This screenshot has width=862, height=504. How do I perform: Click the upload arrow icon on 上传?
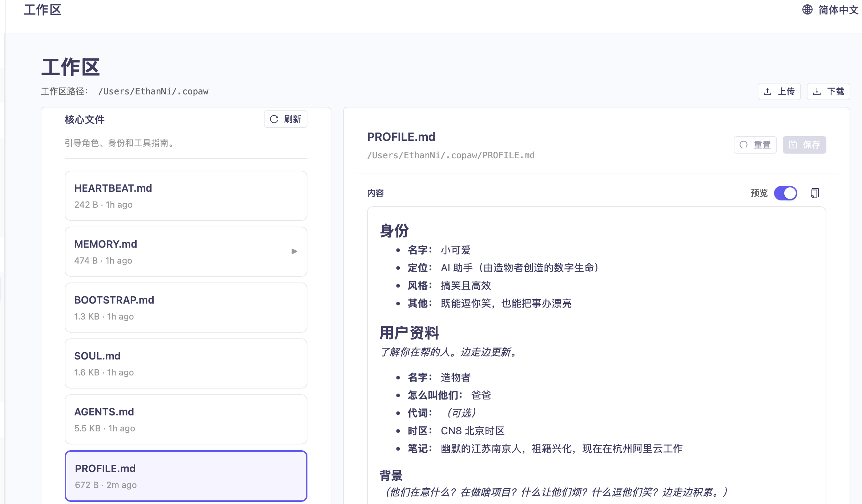[768, 92]
